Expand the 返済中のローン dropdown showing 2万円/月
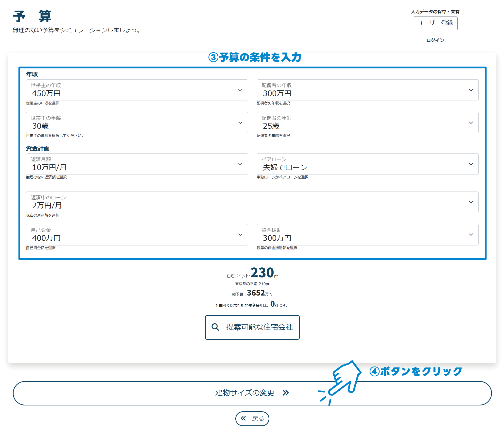Viewport: 504px width, 436px height. pyautogui.click(x=251, y=202)
